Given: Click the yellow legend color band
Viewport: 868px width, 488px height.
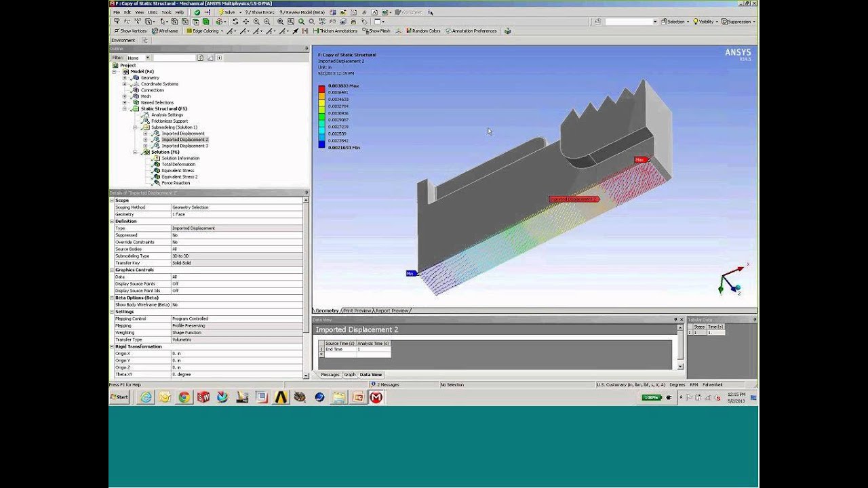Looking at the screenshot, I should pyautogui.click(x=321, y=103).
